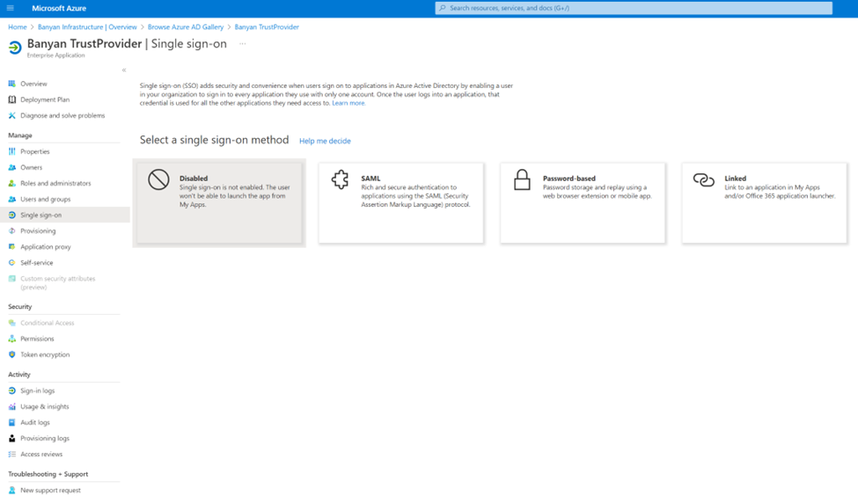Image resolution: width=858 pixels, height=504 pixels.
Task: Open the hamburger portal menu
Action: (x=10, y=8)
